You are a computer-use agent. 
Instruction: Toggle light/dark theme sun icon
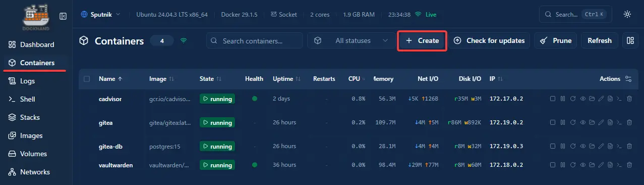click(x=627, y=15)
